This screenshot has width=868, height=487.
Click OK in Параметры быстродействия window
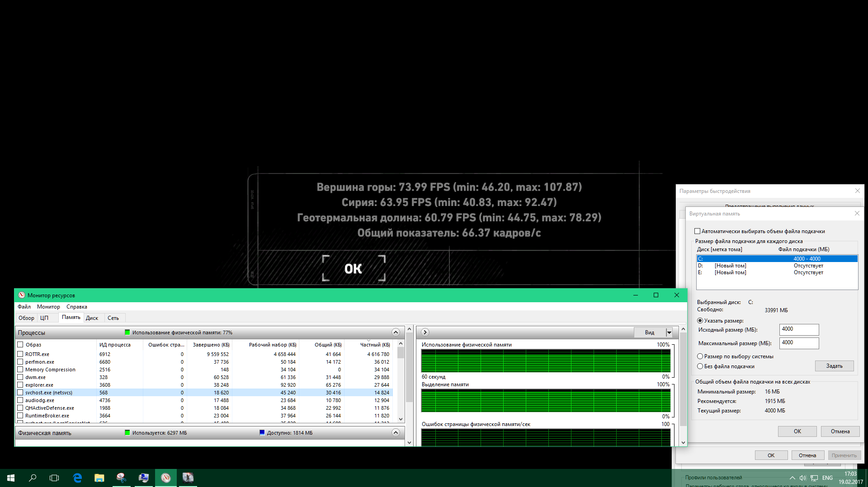click(771, 455)
